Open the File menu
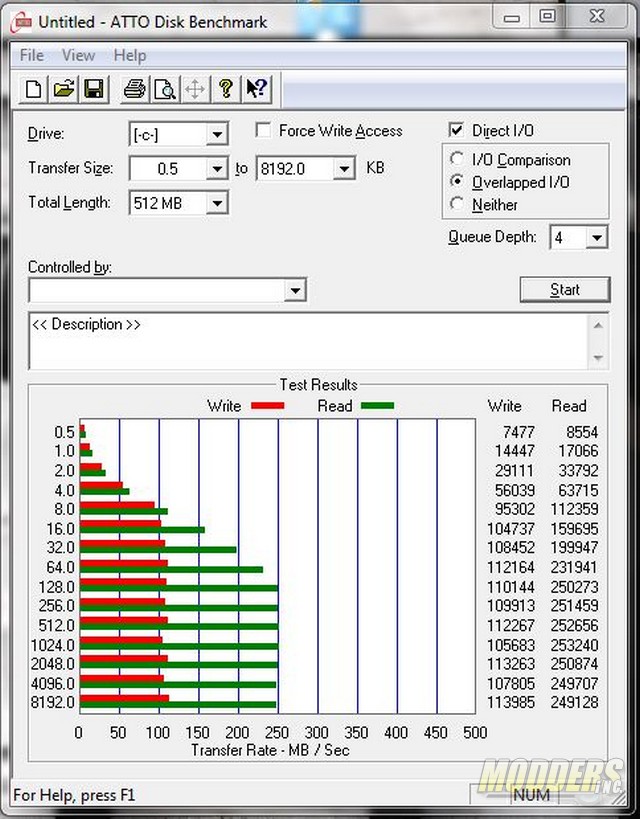640x819 pixels. pos(31,55)
